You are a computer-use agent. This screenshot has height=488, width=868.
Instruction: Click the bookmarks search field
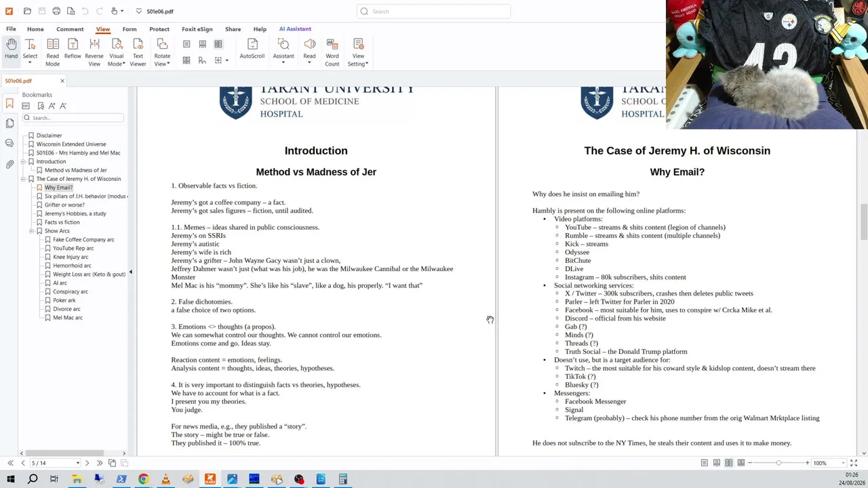73,118
